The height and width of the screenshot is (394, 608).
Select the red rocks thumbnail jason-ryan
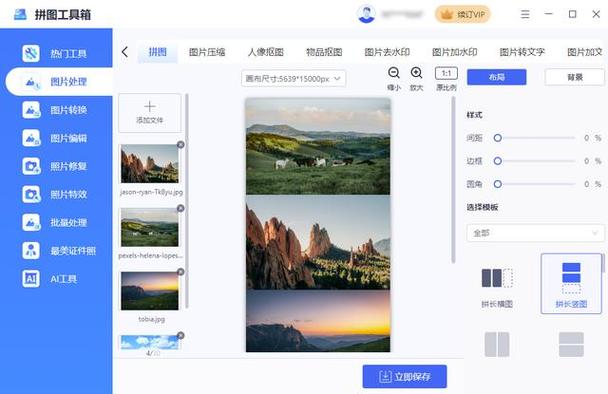tap(150, 164)
